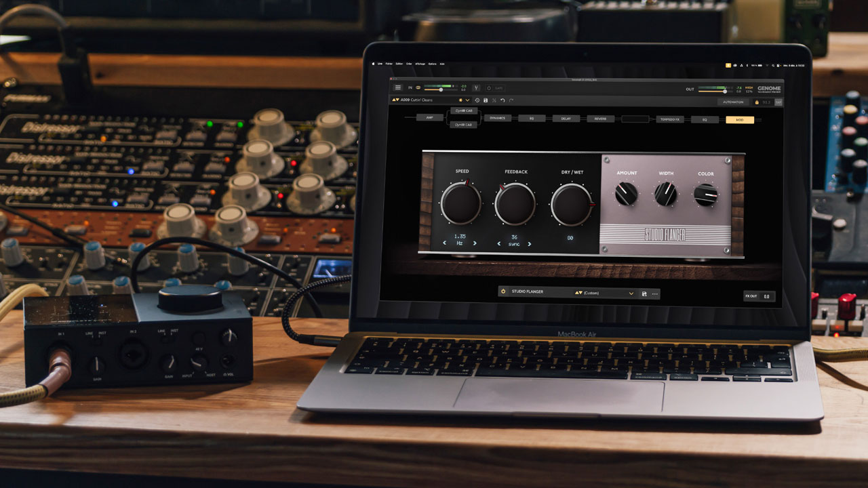Open the Genome hamburger menu

(x=398, y=87)
